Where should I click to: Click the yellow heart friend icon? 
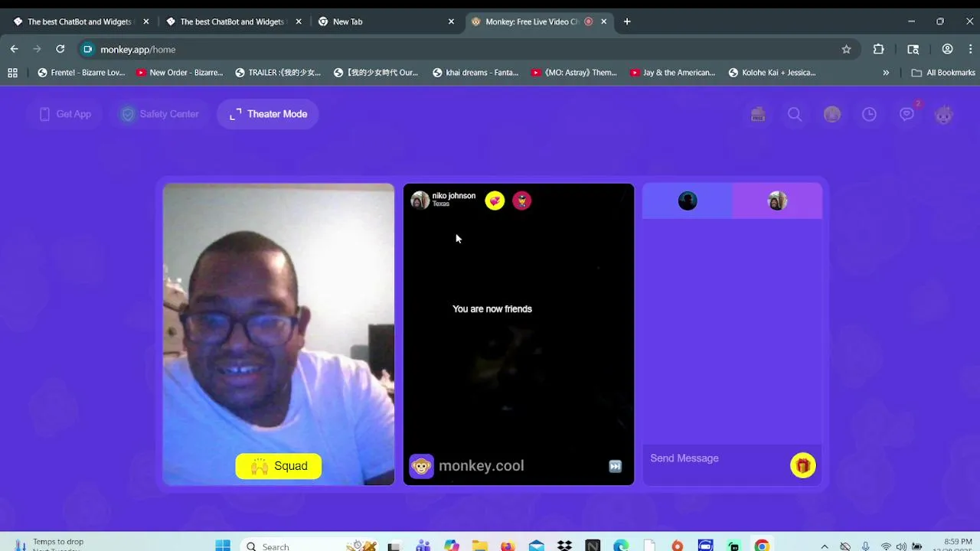[x=495, y=201]
